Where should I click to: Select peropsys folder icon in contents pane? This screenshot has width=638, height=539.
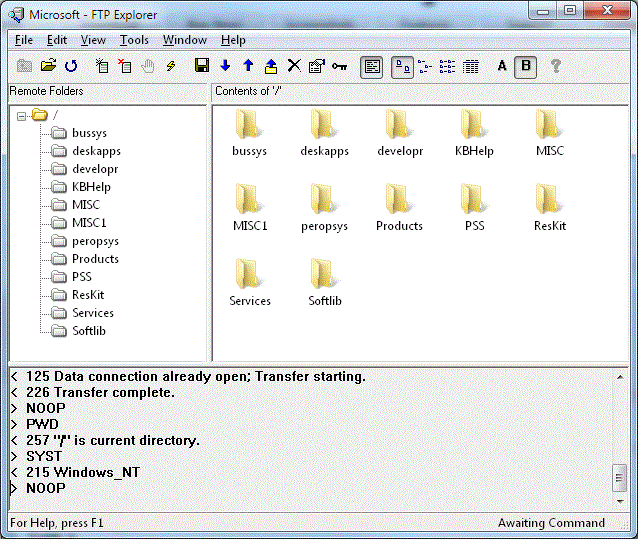(x=324, y=199)
